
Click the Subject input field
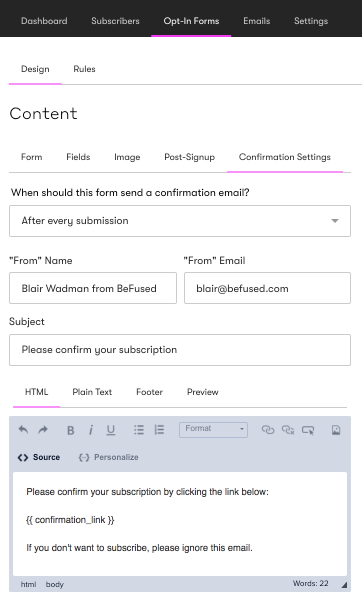[180, 350]
